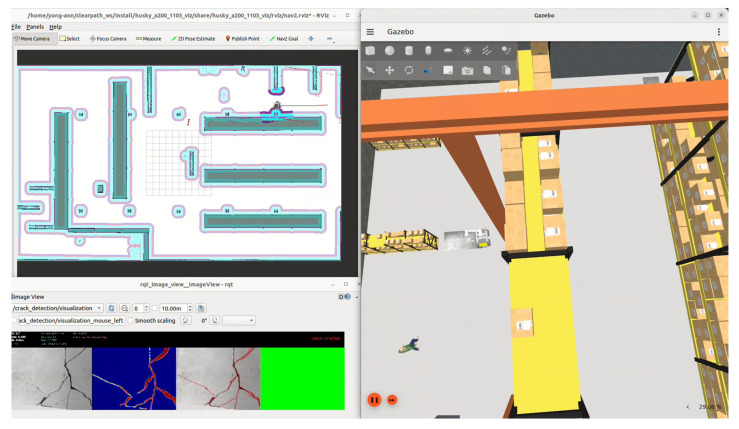Open the RViz remove-tool minus dropdown
The width and height of the screenshot is (739, 429).
coord(330,39)
